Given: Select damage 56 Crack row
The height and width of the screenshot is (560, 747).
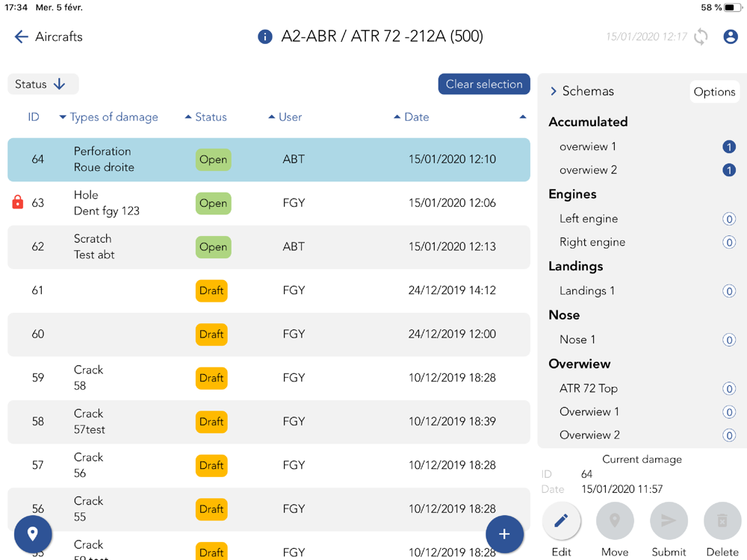Looking at the screenshot, I should tap(269, 509).
